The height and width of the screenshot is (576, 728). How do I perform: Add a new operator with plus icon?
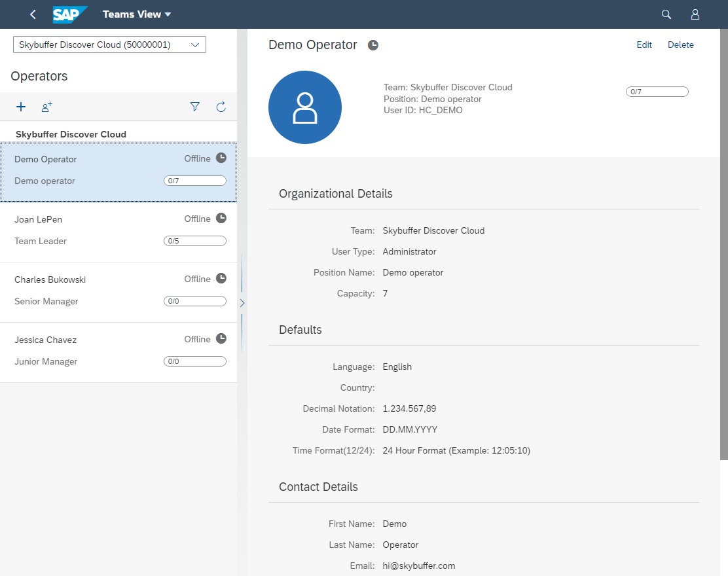click(21, 107)
